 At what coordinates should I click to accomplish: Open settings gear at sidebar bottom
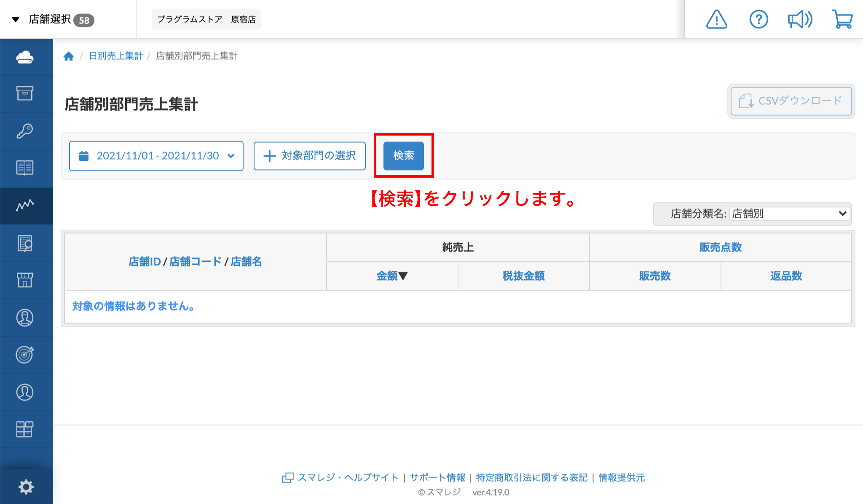coord(26,487)
